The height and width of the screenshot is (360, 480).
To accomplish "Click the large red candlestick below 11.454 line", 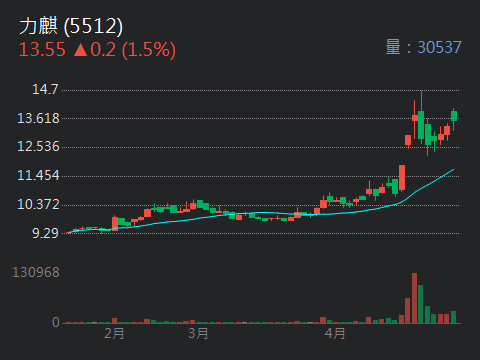I will tap(402, 178).
